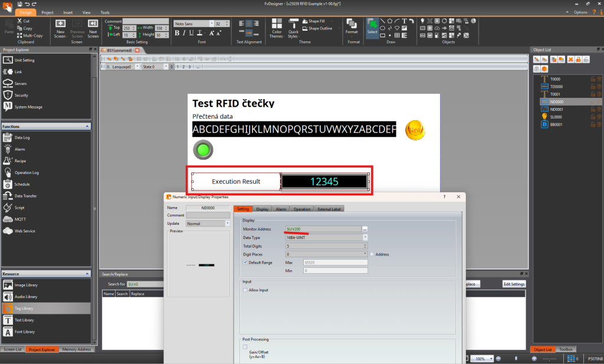Click the MQTT function icon
Viewport: 604px width, 364px height.
coord(8,219)
